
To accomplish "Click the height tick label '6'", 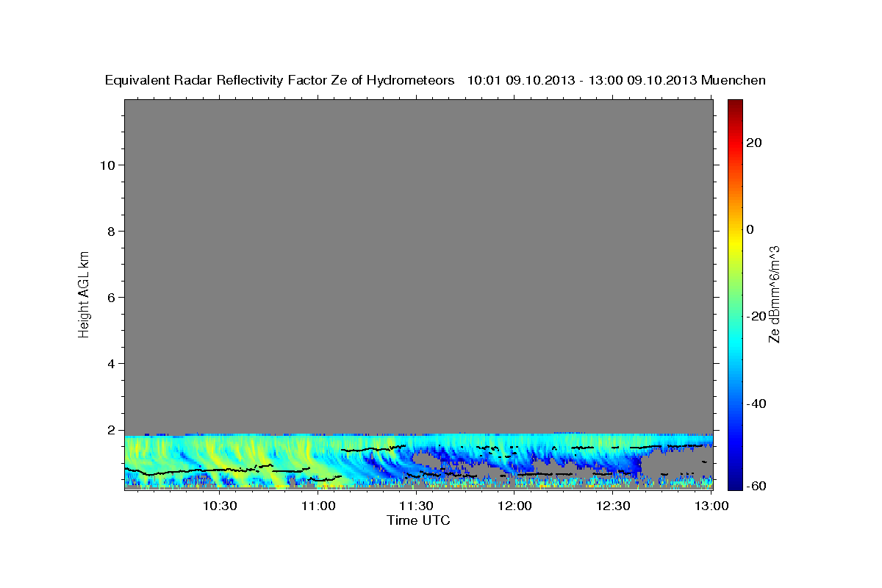I will click(x=111, y=297).
